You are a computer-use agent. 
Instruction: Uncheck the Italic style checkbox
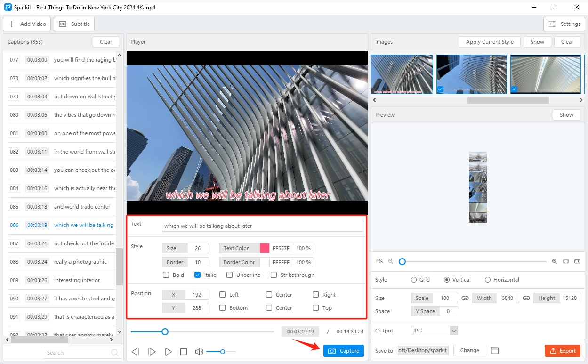click(198, 275)
